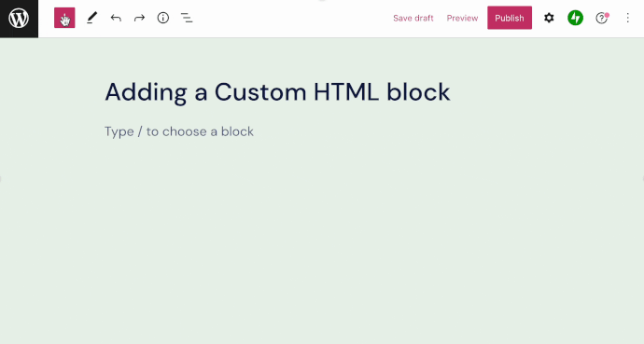644x344 pixels.
Task: Publish the post
Action: click(510, 18)
